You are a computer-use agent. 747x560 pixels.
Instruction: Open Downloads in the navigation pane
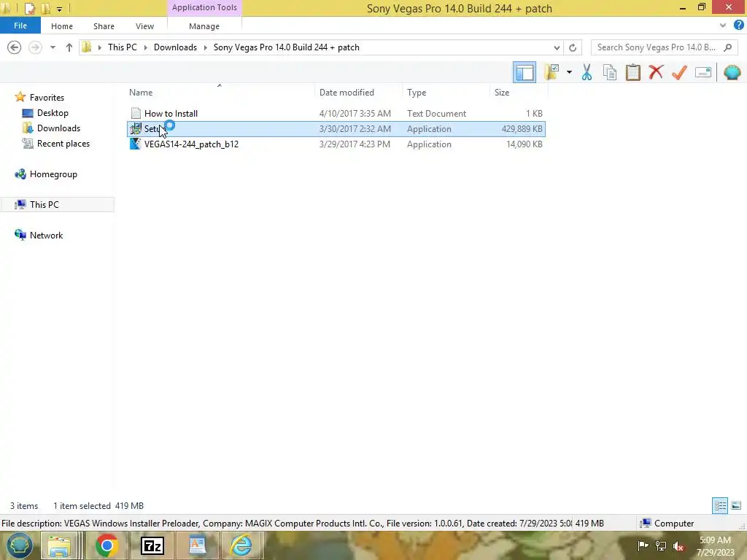(x=58, y=128)
